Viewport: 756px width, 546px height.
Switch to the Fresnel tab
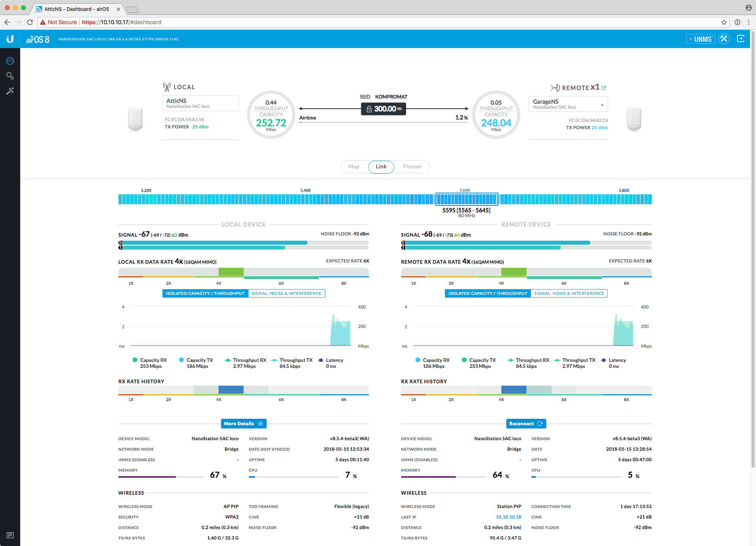tap(412, 167)
